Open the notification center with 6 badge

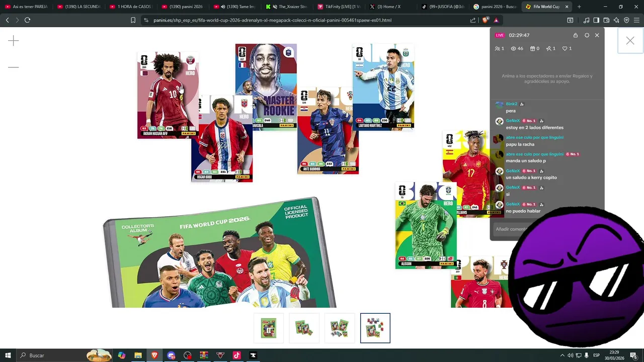coord(633,355)
